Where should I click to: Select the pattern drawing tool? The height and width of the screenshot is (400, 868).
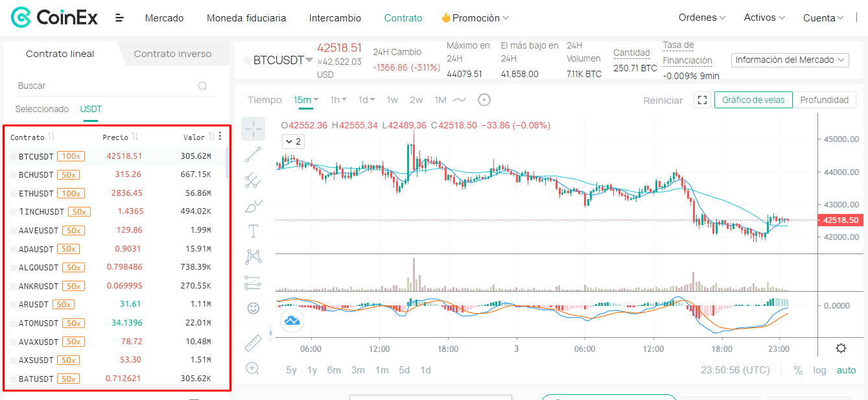pyautogui.click(x=253, y=257)
